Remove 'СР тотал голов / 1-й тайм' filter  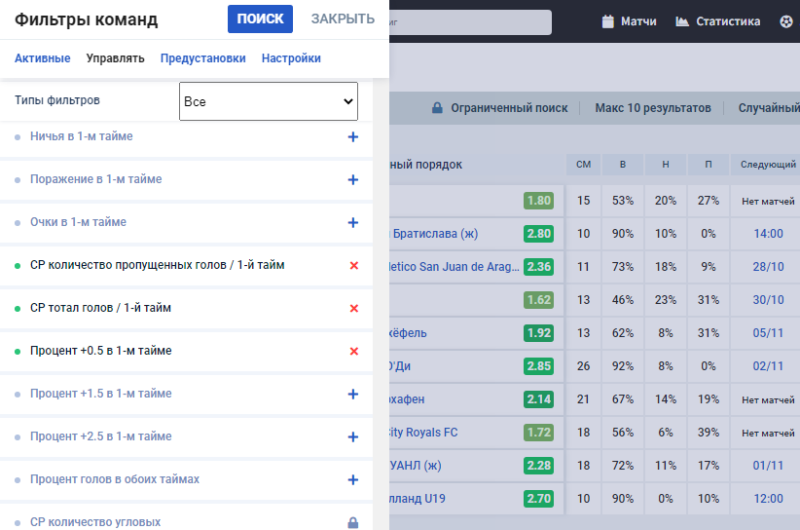click(353, 309)
